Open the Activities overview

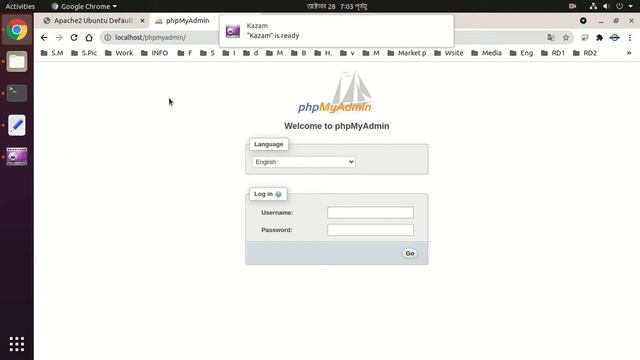pos(20,6)
